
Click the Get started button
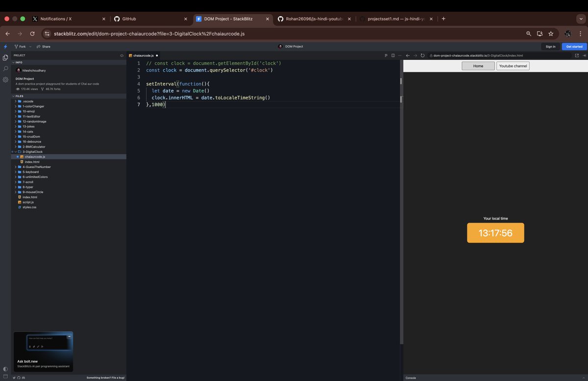coord(574,47)
